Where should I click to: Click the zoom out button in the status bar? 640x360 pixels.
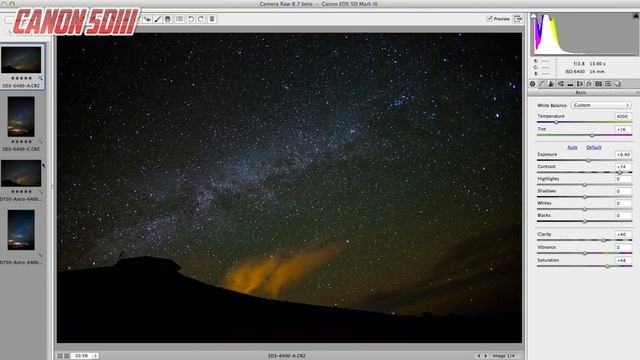click(x=60, y=356)
